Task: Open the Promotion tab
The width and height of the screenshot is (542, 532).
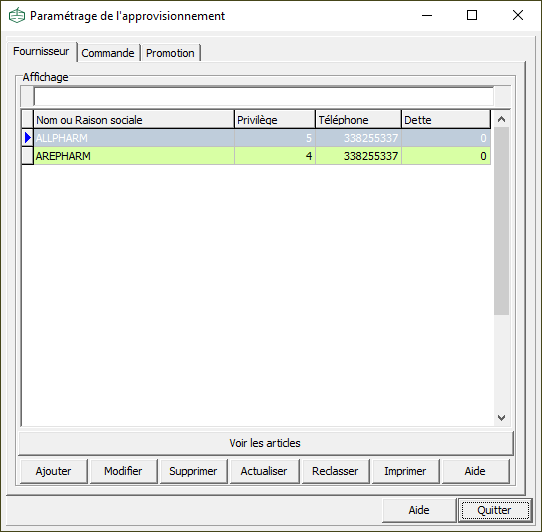Action: pyautogui.click(x=170, y=53)
